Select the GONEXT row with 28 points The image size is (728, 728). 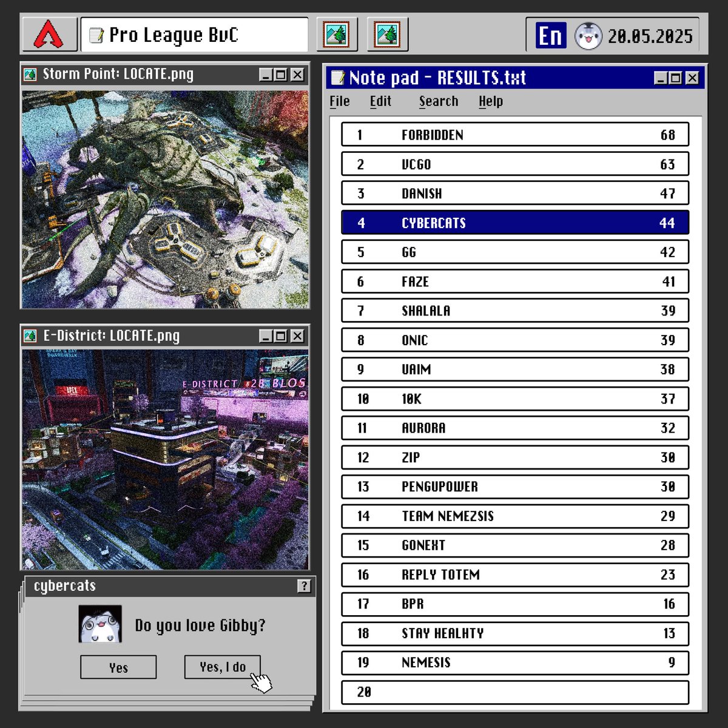coord(515,545)
